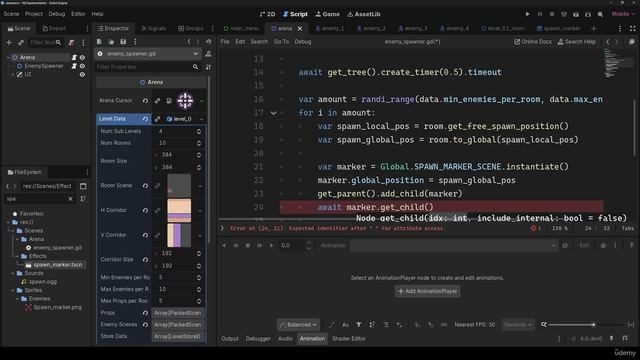
Task: Open the main_menu scene tab
Action: [x=242, y=29]
